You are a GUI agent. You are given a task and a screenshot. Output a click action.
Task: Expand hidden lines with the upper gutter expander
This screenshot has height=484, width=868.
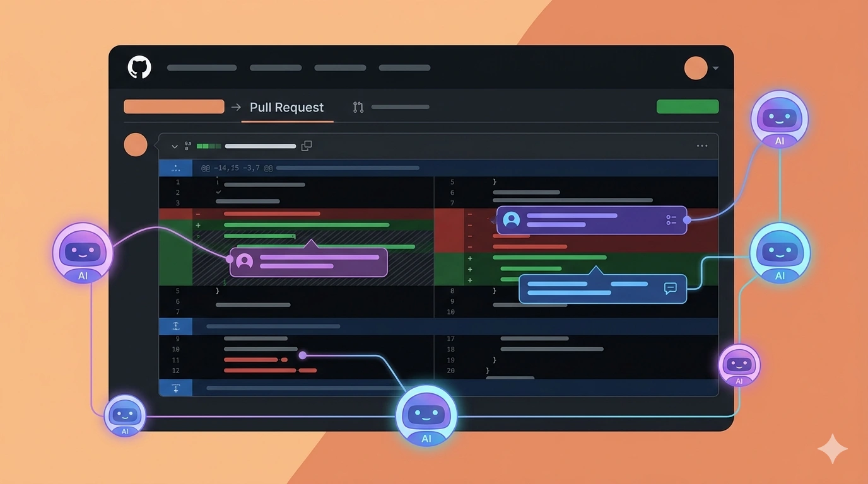175,326
